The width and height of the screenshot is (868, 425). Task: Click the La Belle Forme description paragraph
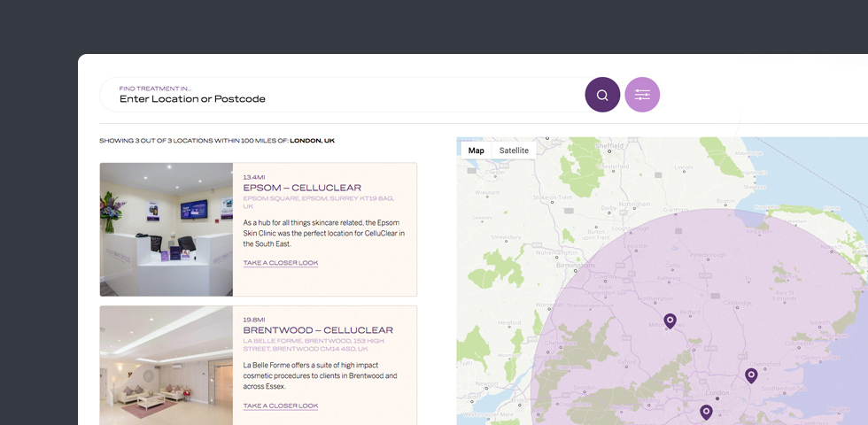tap(320, 375)
